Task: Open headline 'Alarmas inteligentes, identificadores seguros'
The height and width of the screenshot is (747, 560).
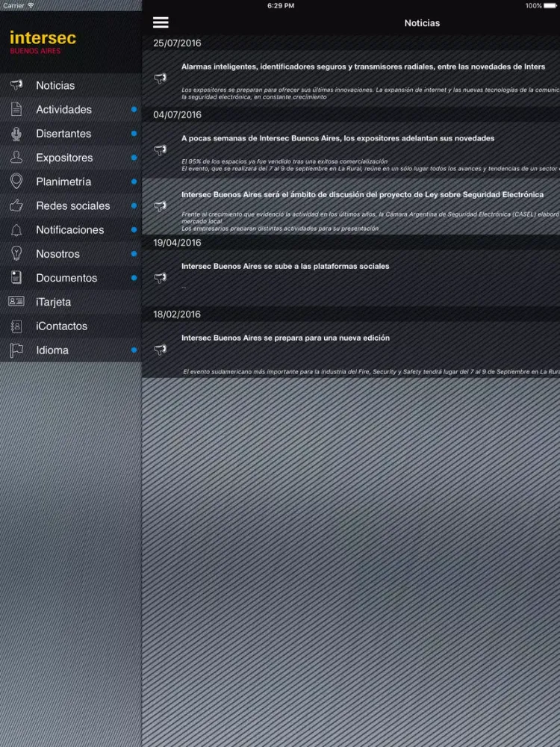Action: [363, 66]
